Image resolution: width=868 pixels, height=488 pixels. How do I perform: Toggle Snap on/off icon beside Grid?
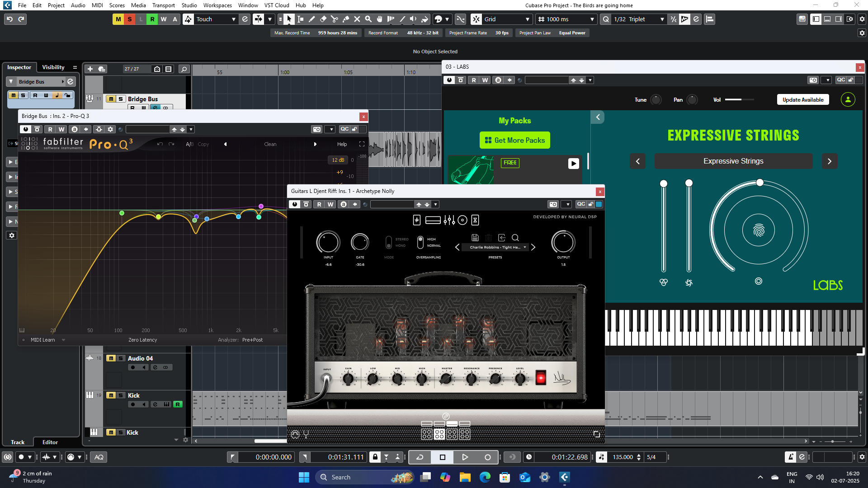[476, 19]
